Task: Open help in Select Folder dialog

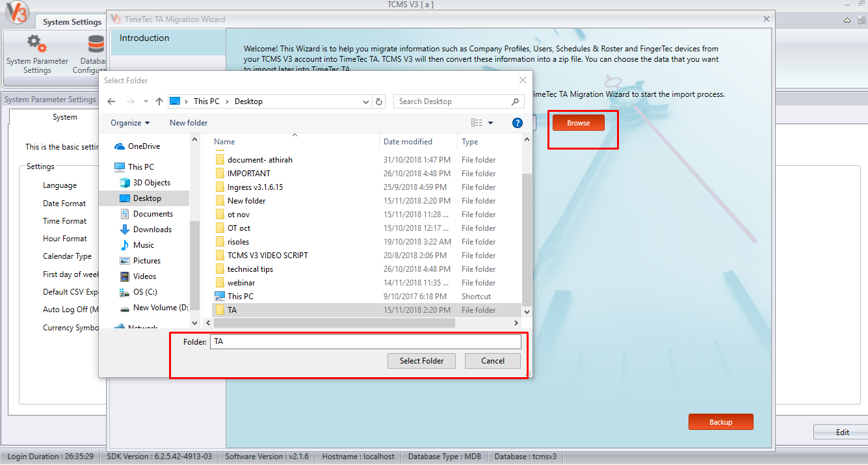Action: click(x=518, y=123)
